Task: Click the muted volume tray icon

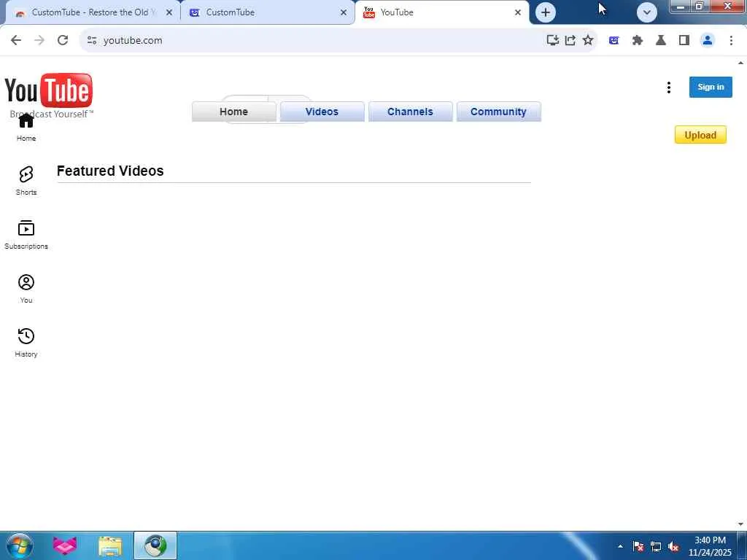Action: pyautogui.click(x=673, y=546)
